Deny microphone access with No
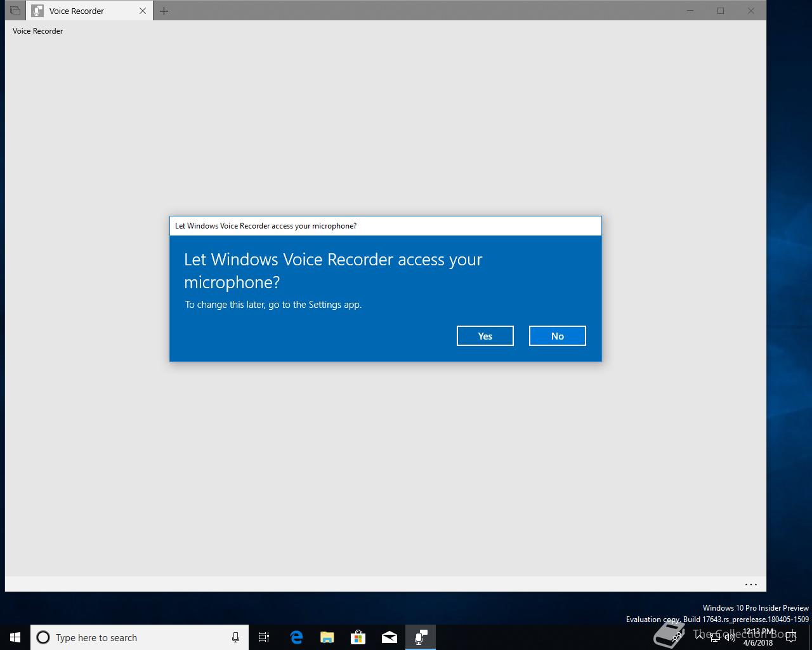This screenshot has width=812, height=650. [557, 336]
